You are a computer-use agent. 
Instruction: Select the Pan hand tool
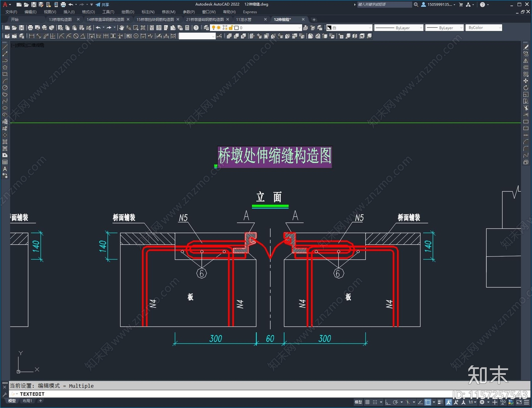(122, 28)
